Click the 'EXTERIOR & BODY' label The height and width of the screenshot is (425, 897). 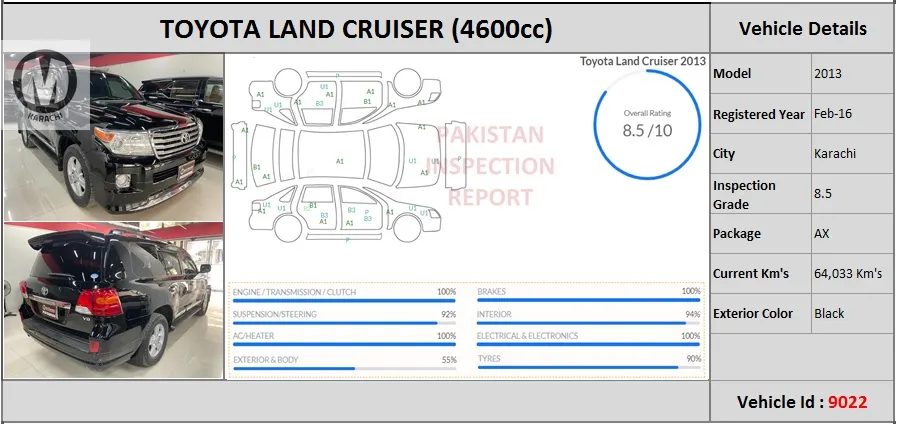pos(265,360)
